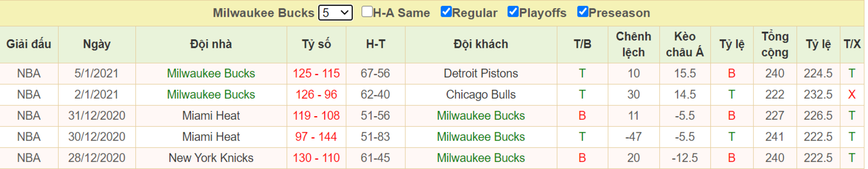
Task: Open the 119 - 108 score details
Action: (x=316, y=116)
